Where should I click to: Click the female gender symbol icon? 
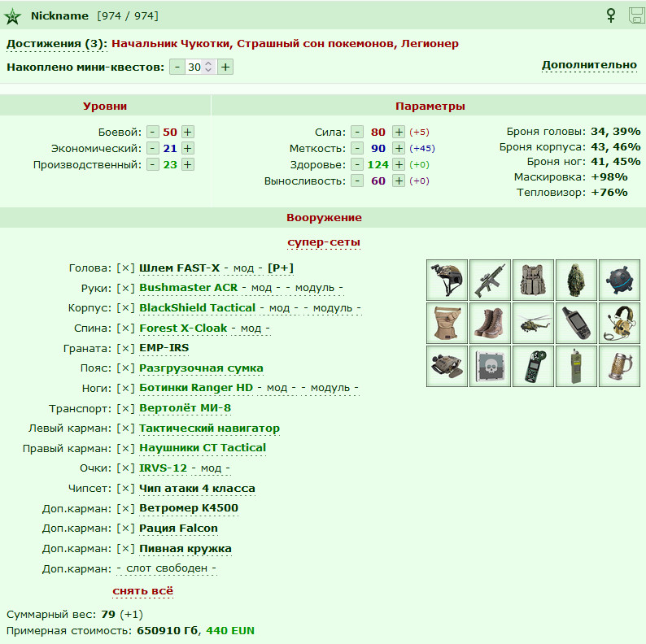click(611, 15)
